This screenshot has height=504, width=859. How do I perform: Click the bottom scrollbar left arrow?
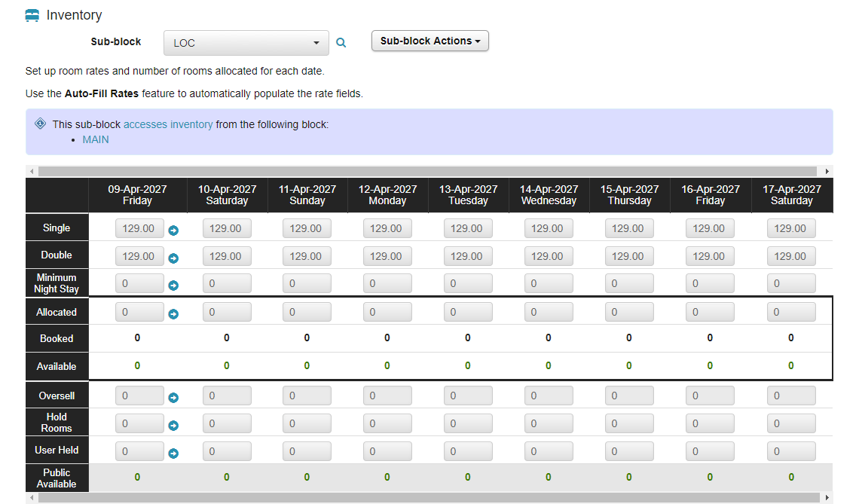click(32, 497)
